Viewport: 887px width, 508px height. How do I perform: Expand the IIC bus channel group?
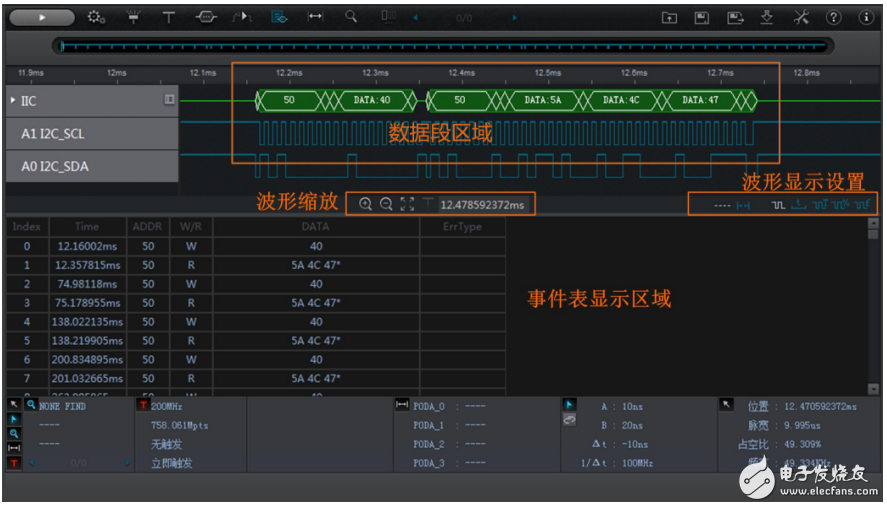pos(13,101)
